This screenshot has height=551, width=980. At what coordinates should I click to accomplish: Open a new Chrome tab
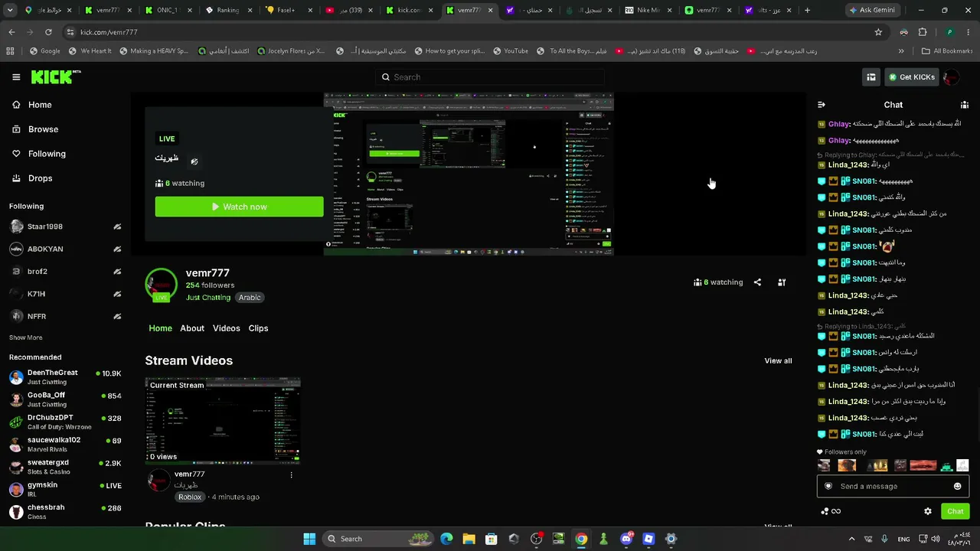pos(807,10)
